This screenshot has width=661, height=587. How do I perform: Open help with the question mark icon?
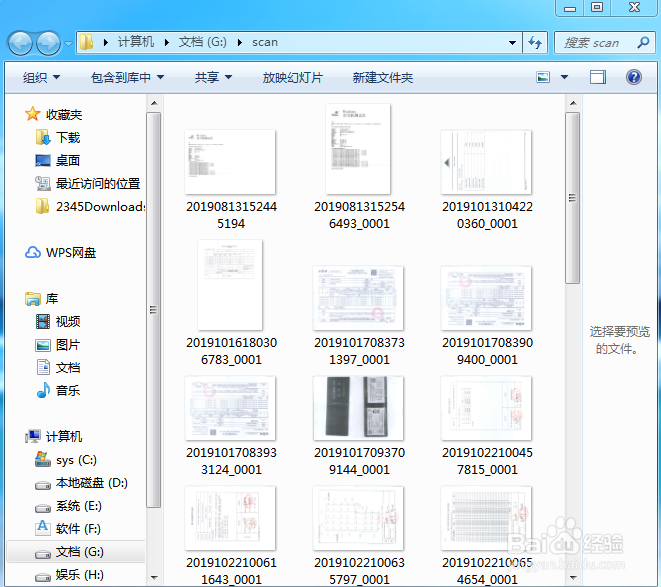pyautogui.click(x=634, y=77)
